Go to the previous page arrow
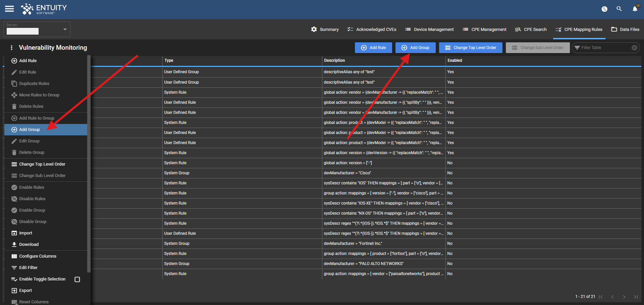Image resolution: width=644 pixels, height=305 pixels. point(612,297)
